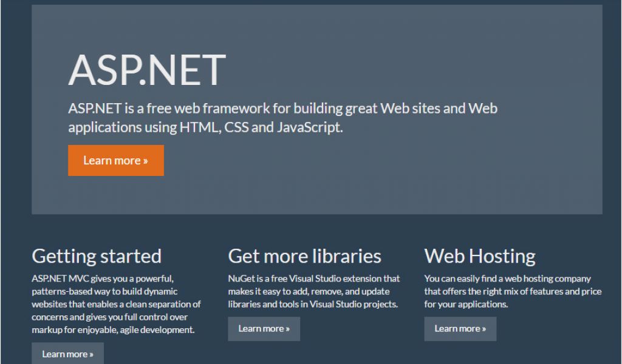Screen dimensions: 622x364
Task: Open Learn more under Getting started
Action: tap(68, 353)
